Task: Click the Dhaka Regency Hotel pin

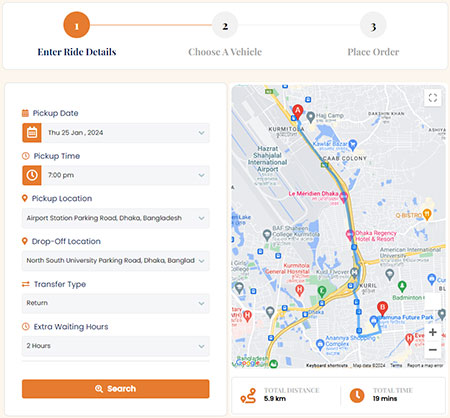Action: 349,235
